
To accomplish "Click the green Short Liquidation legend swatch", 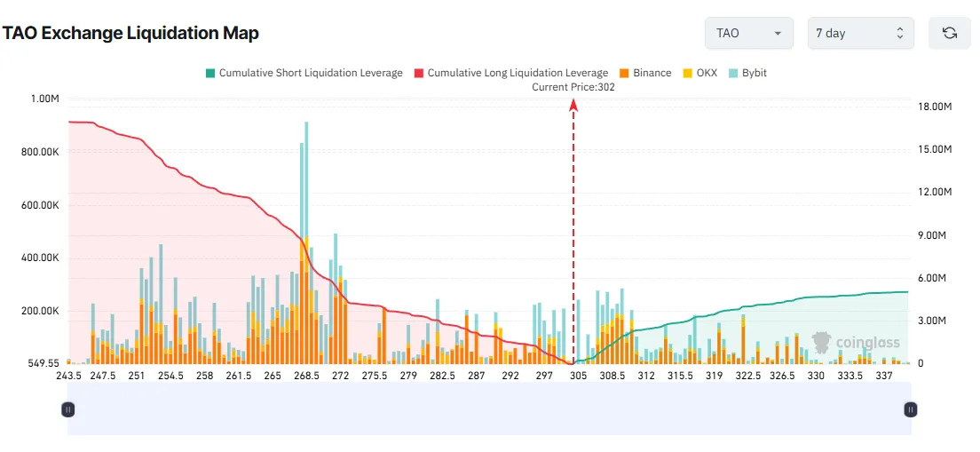I will [210, 73].
